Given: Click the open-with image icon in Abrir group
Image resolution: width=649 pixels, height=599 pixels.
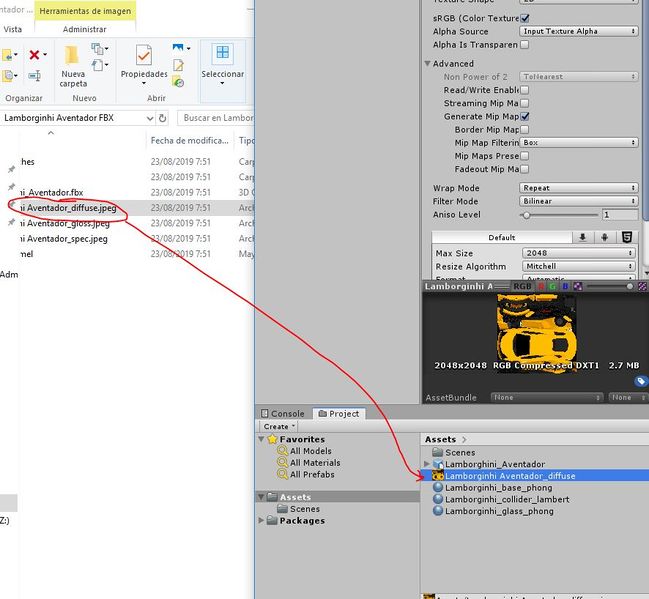Looking at the screenshot, I should (178, 48).
